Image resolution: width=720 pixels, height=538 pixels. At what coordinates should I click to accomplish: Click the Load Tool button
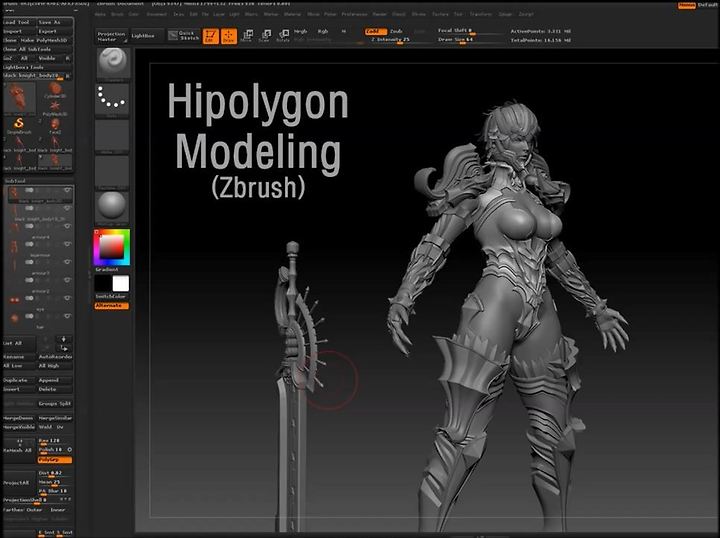pos(19,22)
